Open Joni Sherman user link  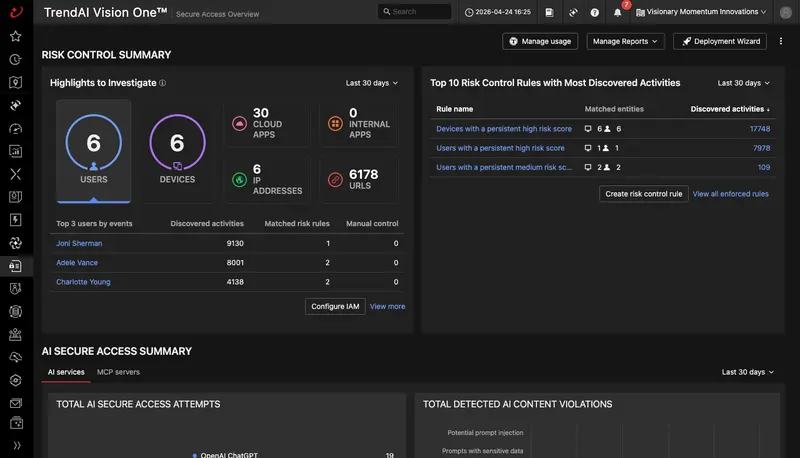(x=79, y=243)
